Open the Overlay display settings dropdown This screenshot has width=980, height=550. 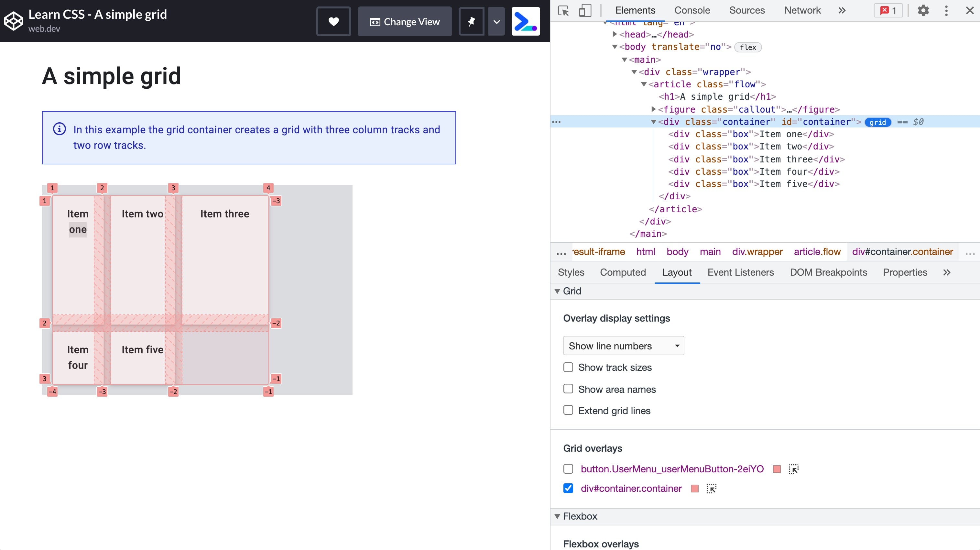pyautogui.click(x=623, y=345)
